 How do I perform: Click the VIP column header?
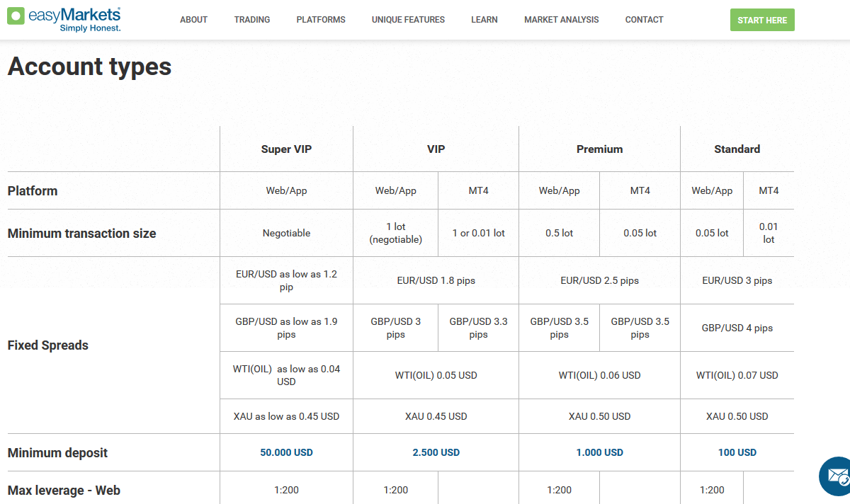tap(436, 149)
